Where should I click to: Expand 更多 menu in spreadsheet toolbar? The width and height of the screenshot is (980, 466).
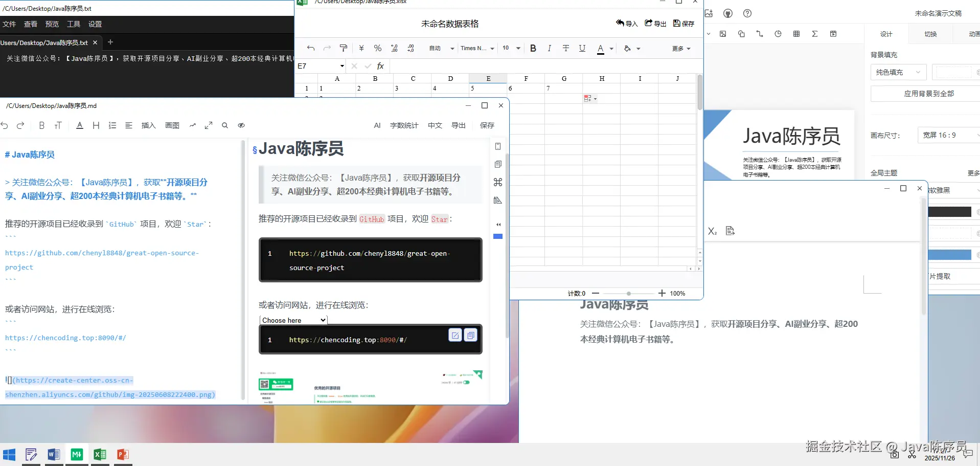point(681,48)
